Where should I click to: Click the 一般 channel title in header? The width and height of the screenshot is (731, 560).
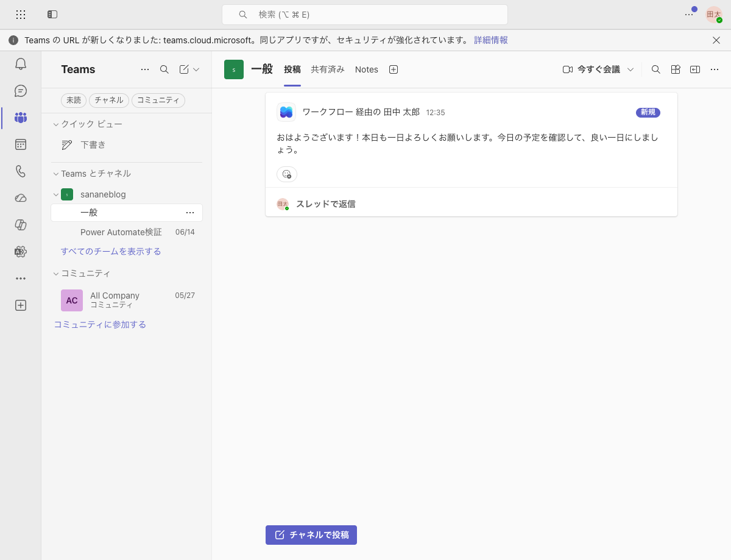coord(262,69)
